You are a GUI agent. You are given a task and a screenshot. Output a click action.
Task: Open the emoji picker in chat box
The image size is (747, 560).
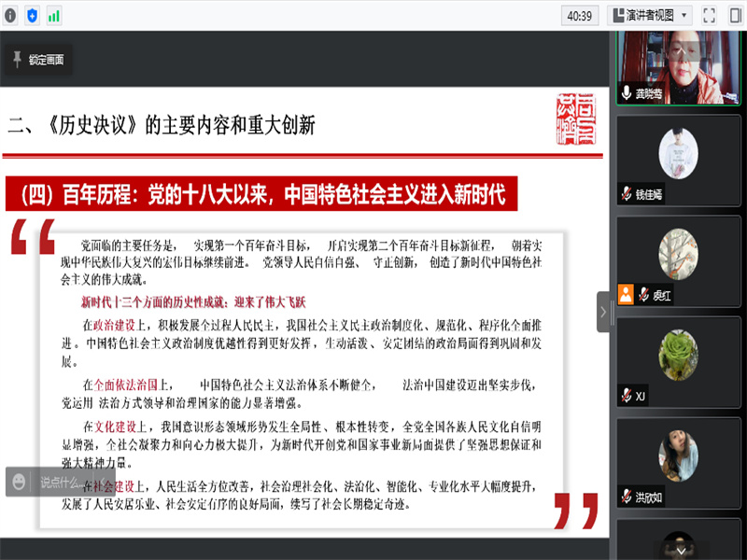[x=19, y=482]
